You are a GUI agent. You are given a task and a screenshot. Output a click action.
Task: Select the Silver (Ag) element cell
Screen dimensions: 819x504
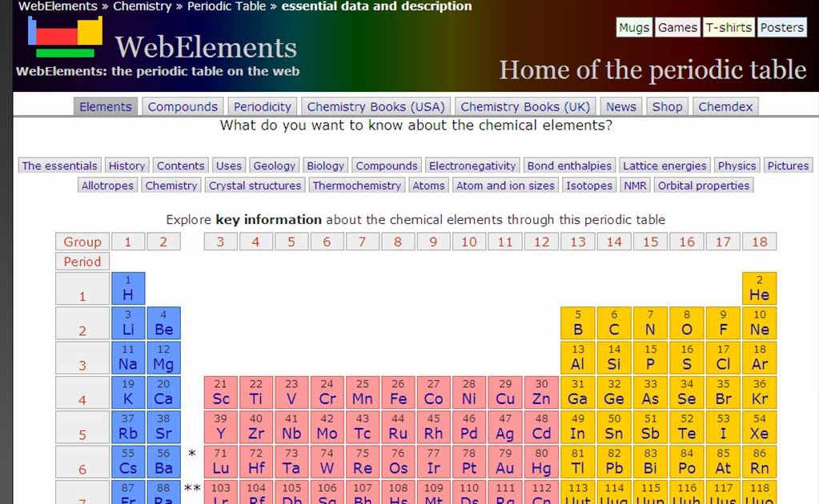505,426
